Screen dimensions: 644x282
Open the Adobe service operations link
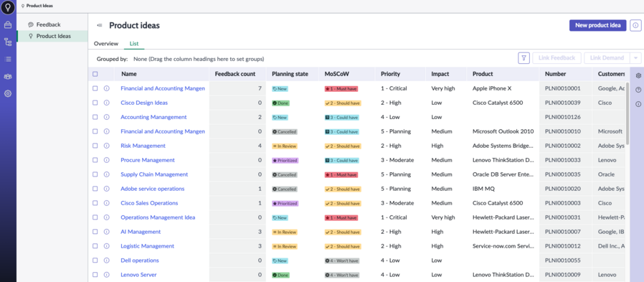coord(152,189)
